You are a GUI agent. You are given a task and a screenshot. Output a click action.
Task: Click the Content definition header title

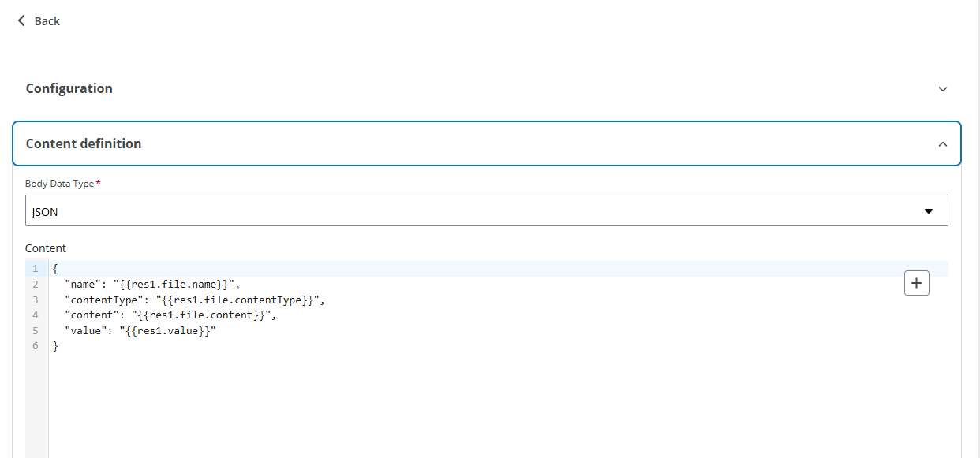[83, 143]
